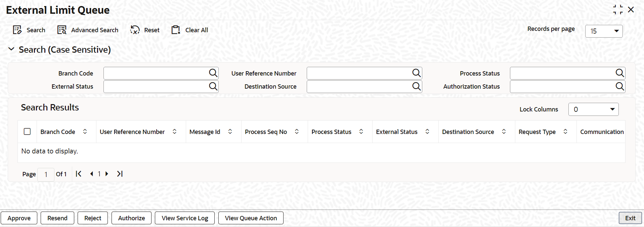Collapse the Search (Case Sensitive) section
Image resolution: width=644 pixels, height=227 pixels.
[x=11, y=49]
